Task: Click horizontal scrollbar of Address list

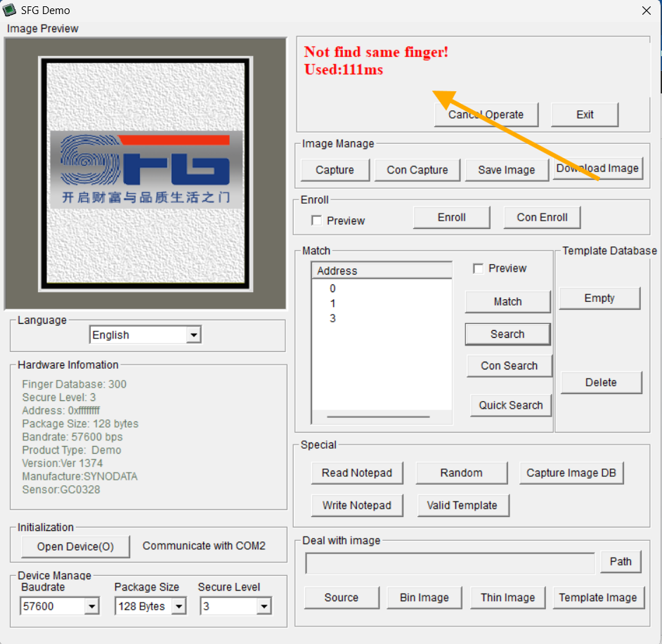Action: (378, 417)
